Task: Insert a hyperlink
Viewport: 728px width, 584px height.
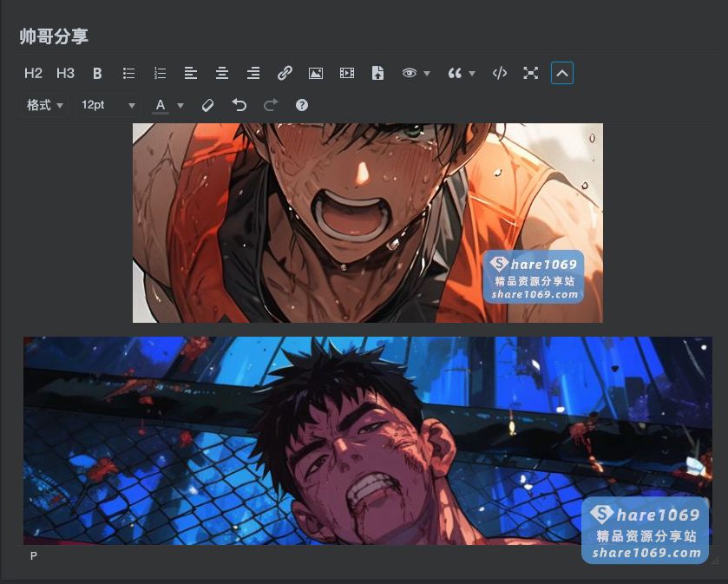Action: pos(285,74)
